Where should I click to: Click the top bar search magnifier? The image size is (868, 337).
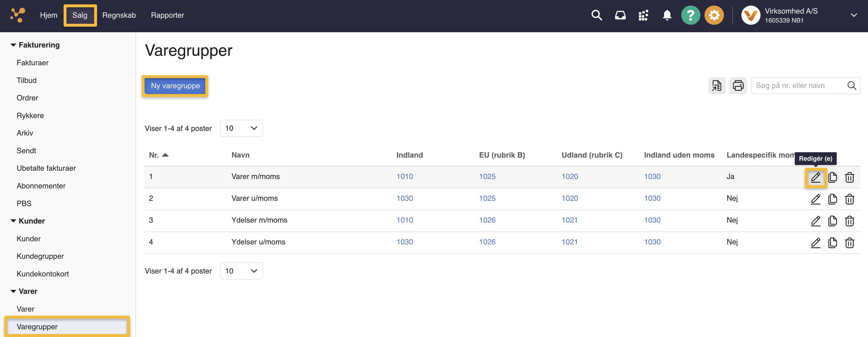(596, 15)
